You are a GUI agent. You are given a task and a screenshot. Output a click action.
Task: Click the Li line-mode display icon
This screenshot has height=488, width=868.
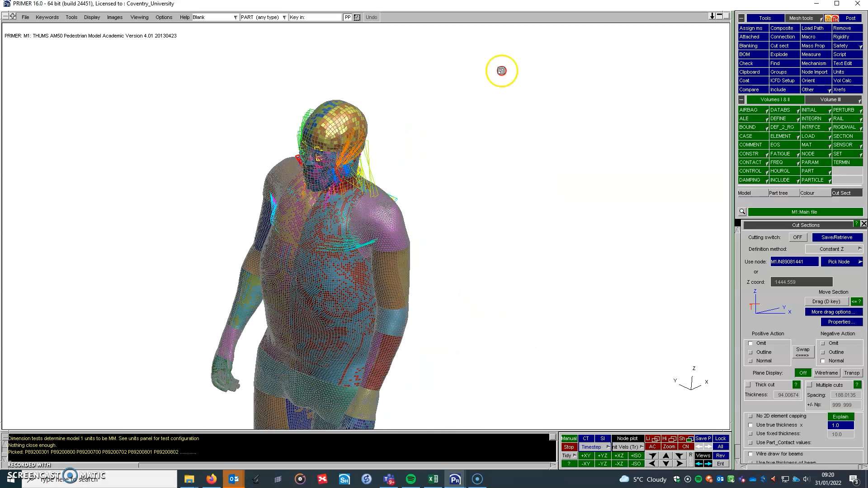pyautogui.click(x=652, y=438)
